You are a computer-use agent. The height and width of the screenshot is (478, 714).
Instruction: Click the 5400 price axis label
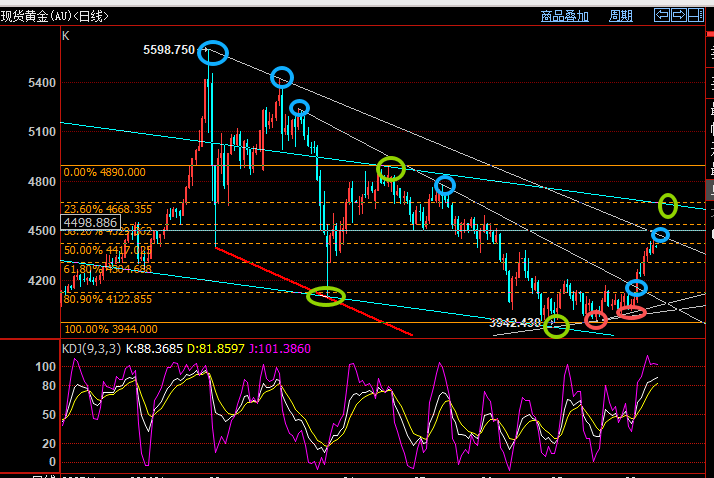(x=42, y=83)
